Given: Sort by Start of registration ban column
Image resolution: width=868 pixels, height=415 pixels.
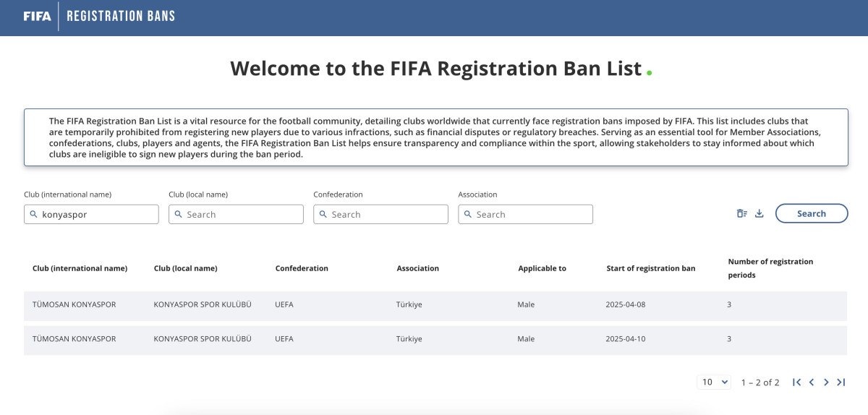Looking at the screenshot, I should point(650,268).
